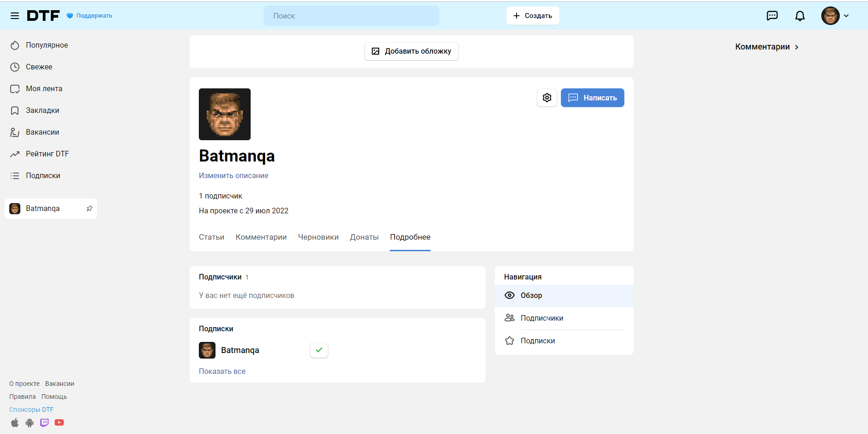The height and width of the screenshot is (434, 868).
Task: Click the Подписки list icon in sidebar
Action: (15, 176)
